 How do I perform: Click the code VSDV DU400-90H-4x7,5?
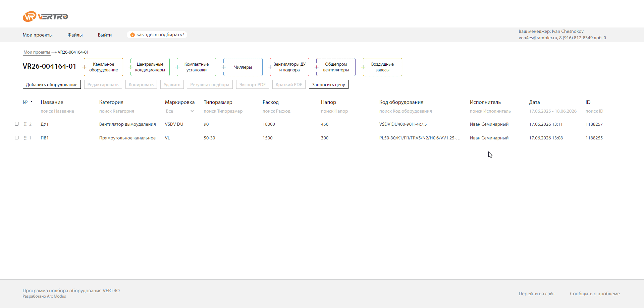pos(403,124)
